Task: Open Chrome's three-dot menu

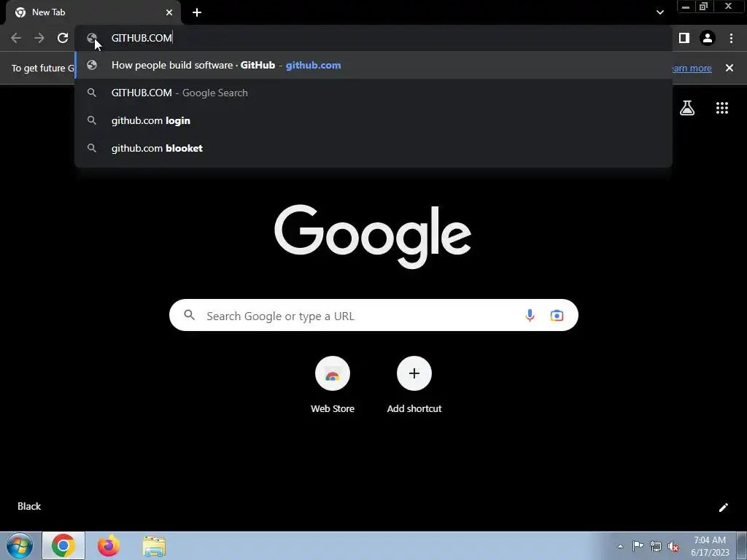Action: coord(731,38)
